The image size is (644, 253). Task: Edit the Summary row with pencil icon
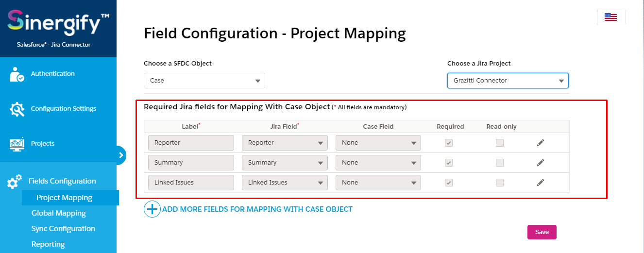pos(541,163)
